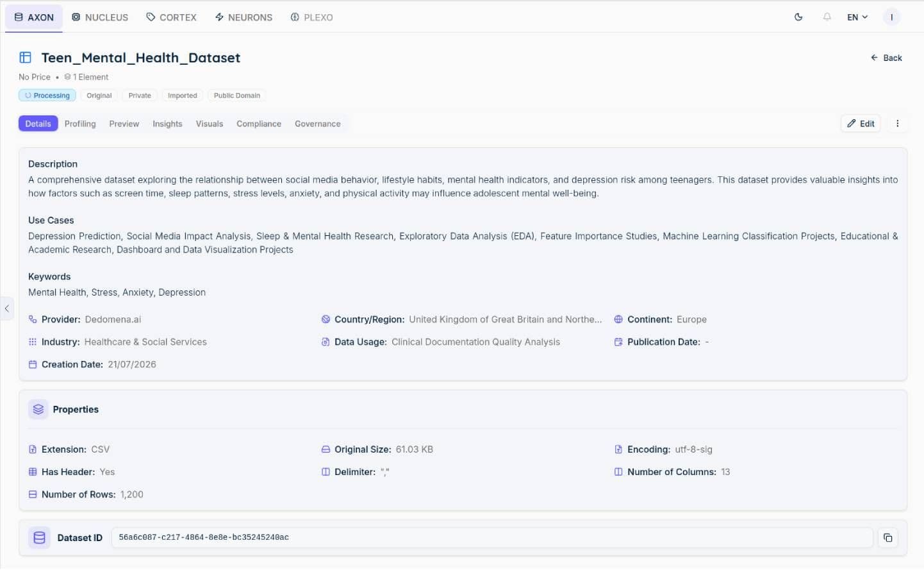Click the '1 Element' text
The image size is (924, 577).
click(91, 77)
